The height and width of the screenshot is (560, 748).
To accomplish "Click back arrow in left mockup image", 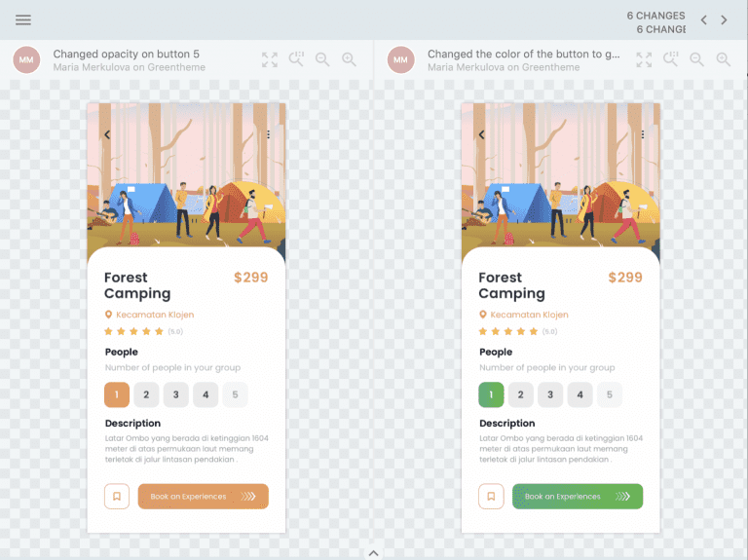I will click(x=107, y=134).
